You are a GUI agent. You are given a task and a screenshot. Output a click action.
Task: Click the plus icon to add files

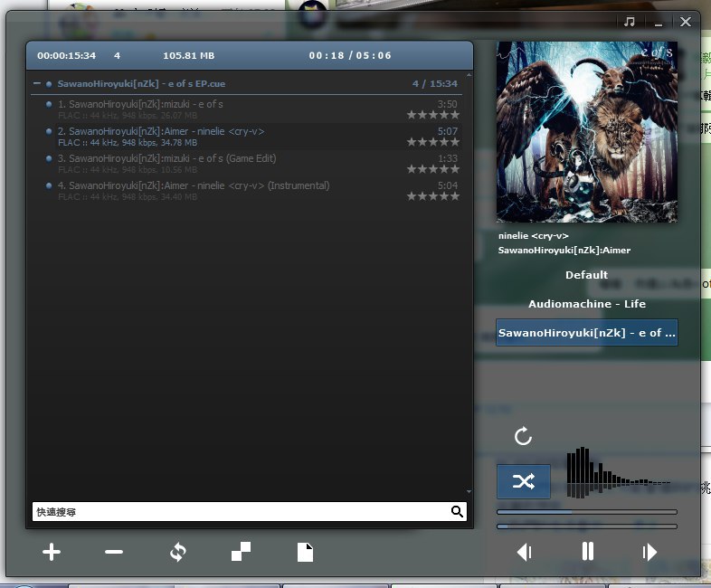click(52, 552)
